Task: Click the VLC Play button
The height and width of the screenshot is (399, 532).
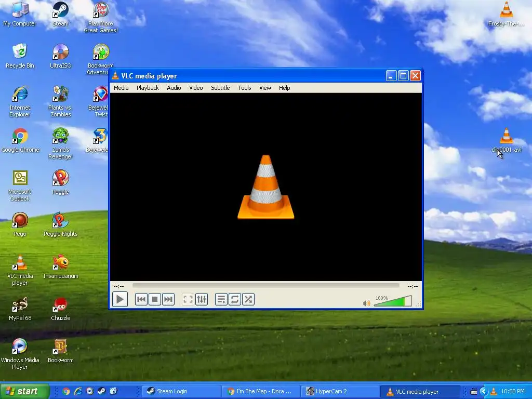Action: pos(120,299)
